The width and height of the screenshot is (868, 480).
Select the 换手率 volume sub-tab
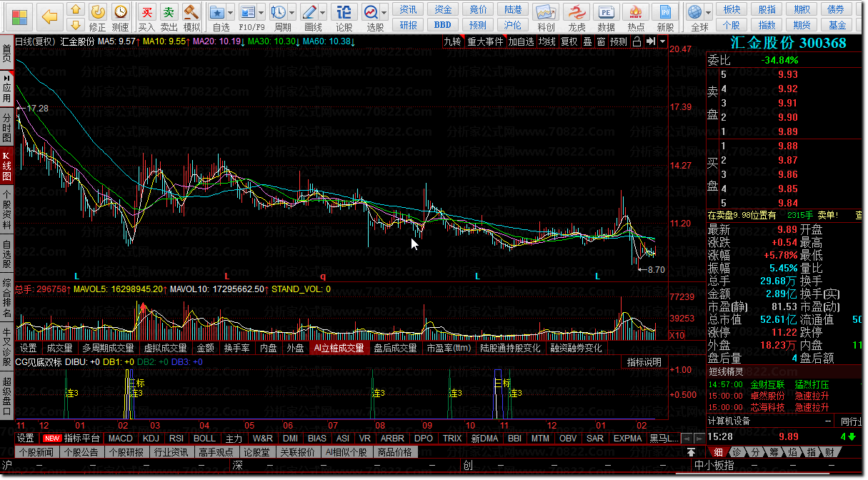click(x=236, y=349)
